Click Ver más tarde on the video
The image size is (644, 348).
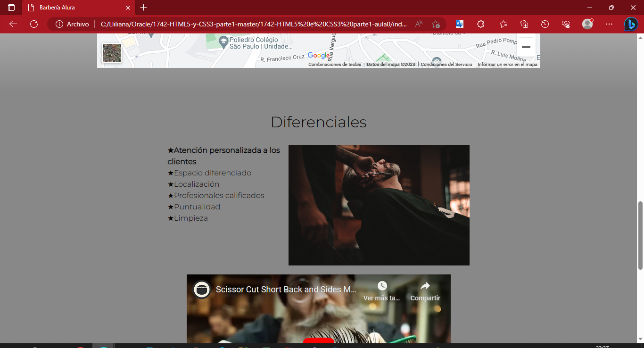(x=382, y=291)
